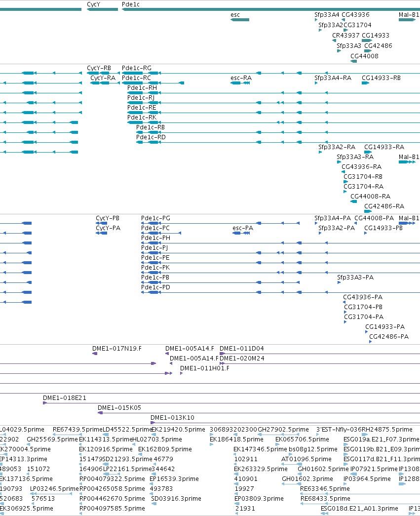Click the GH25569.5prime EST label
Image resolution: width=420 pixels, height=516 pixels.
click(52, 439)
